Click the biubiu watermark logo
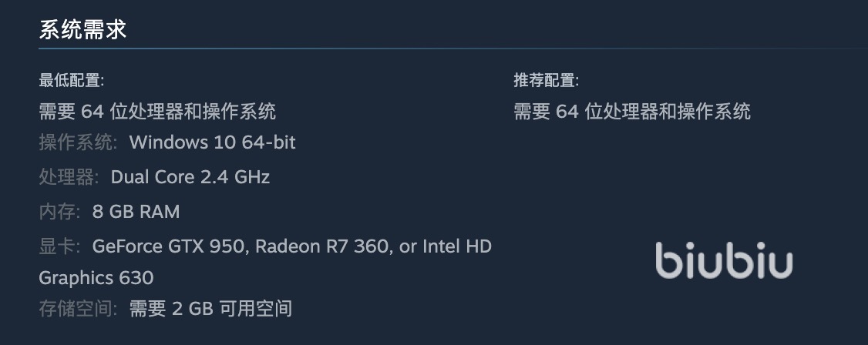Image resolution: width=868 pixels, height=345 pixels. point(723,261)
